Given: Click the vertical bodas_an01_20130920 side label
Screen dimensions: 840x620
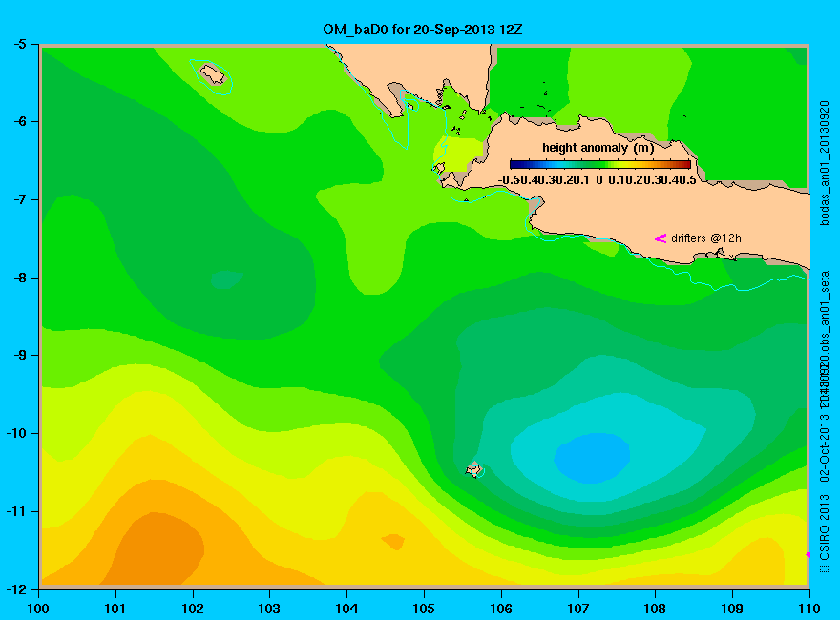Looking at the screenshot, I should [825, 163].
